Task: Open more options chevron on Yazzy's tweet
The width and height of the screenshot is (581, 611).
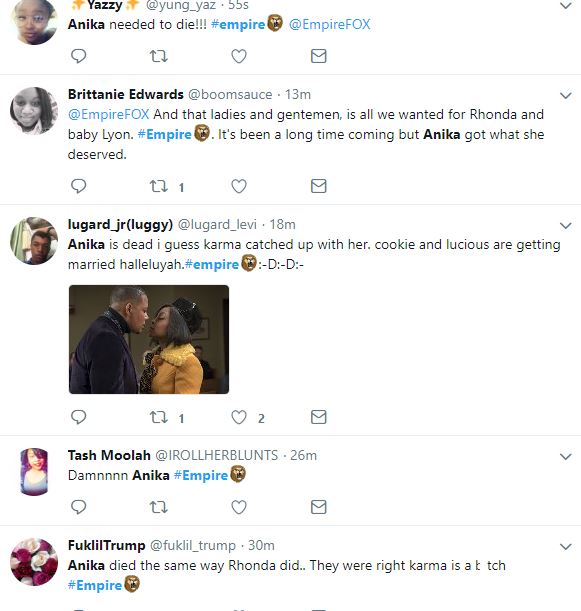Action: point(565,5)
